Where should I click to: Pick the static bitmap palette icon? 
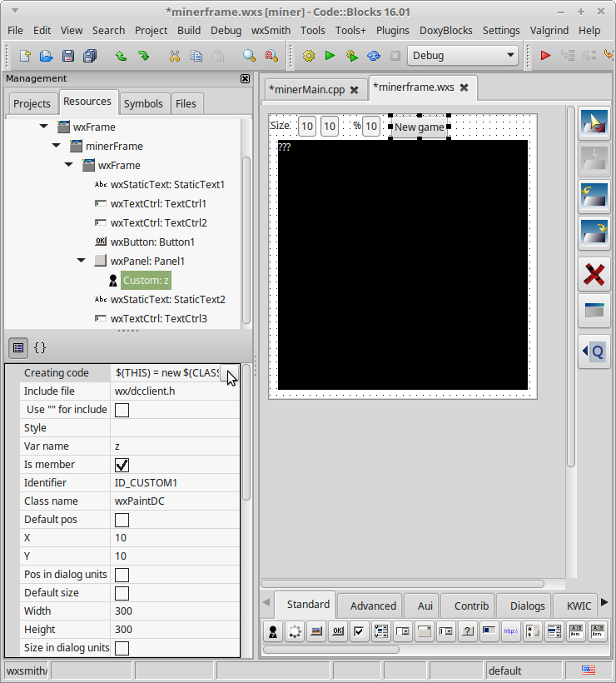pos(316,631)
